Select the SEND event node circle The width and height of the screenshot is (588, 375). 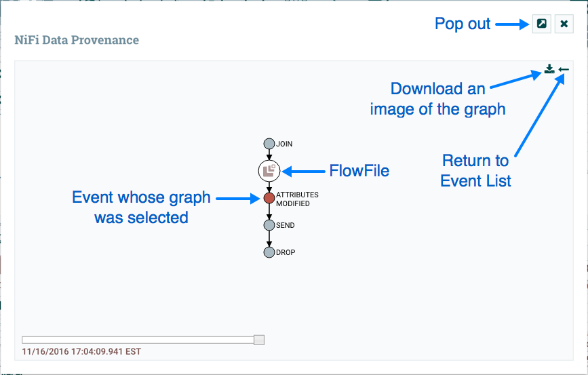click(x=269, y=225)
